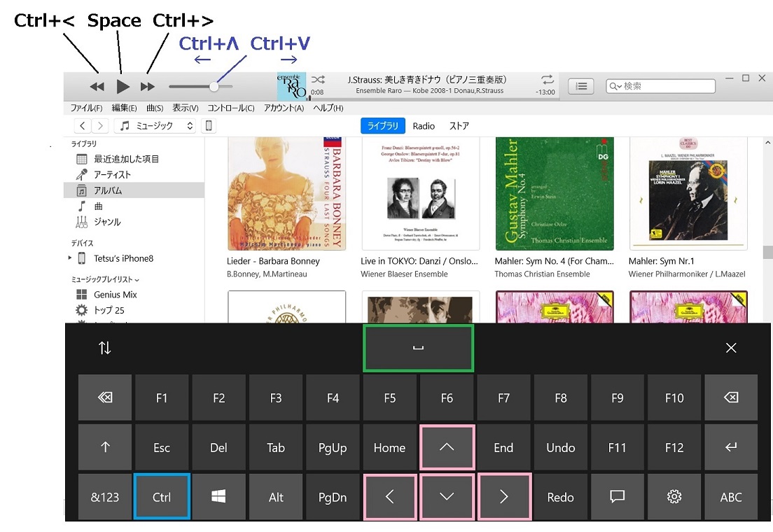Image resolution: width=773 pixels, height=532 pixels.
Task: Open keyboard settings gear key
Action: coord(674,497)
